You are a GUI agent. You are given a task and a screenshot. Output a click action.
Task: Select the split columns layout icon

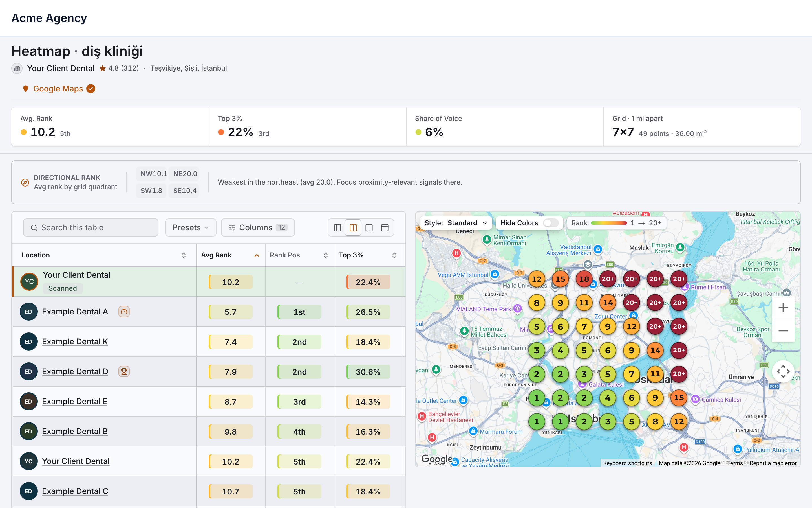point(353,228)
